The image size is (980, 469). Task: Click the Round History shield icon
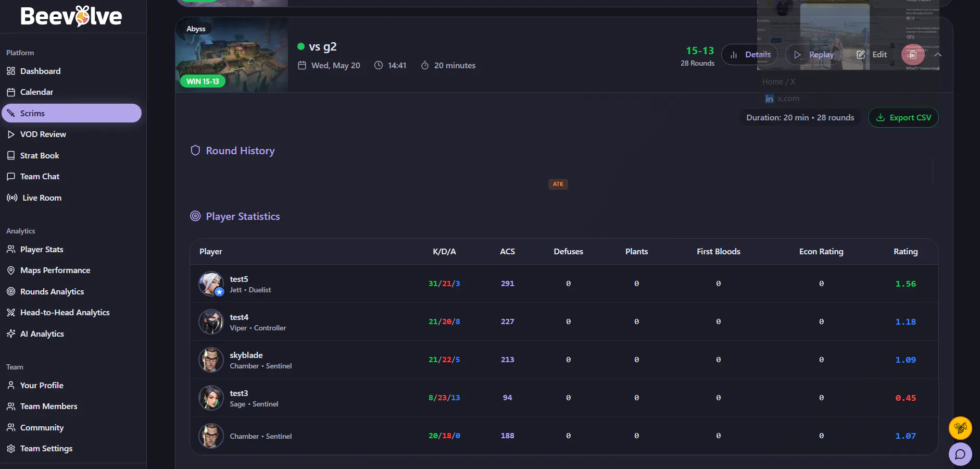click(x=195, y=151)
